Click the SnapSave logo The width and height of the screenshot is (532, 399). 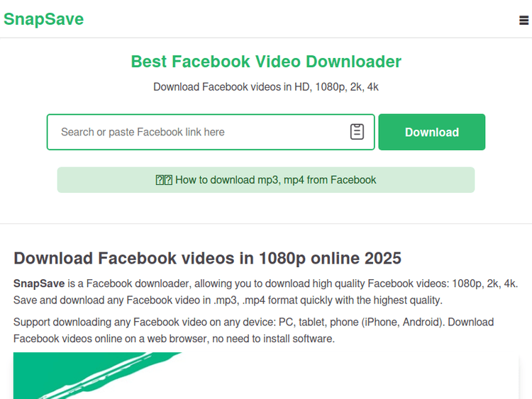[x=43, y=19]
